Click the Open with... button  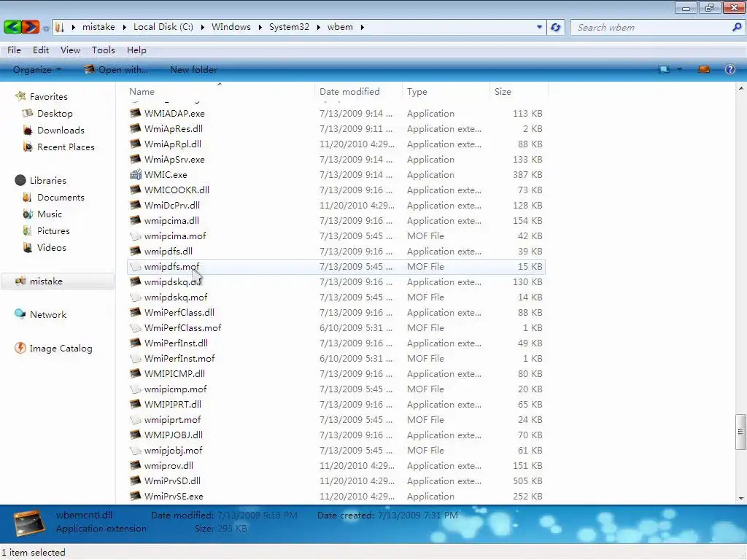[x=116, y=69]
